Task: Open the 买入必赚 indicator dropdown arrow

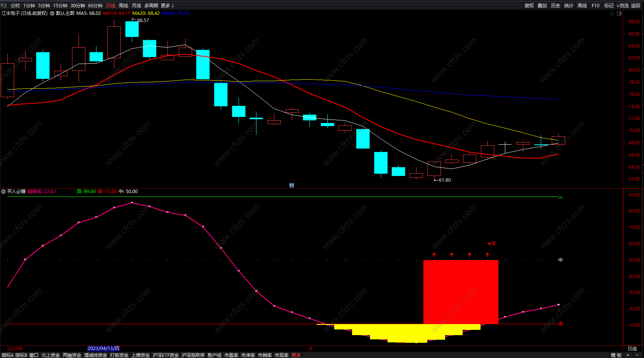Action: tap(3, 192)
